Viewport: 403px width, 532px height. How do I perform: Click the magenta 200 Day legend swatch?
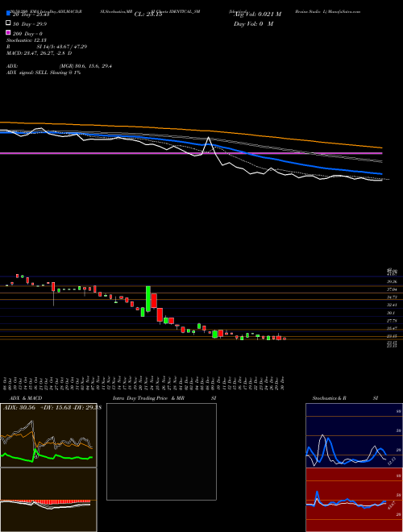tap(9, 32)
